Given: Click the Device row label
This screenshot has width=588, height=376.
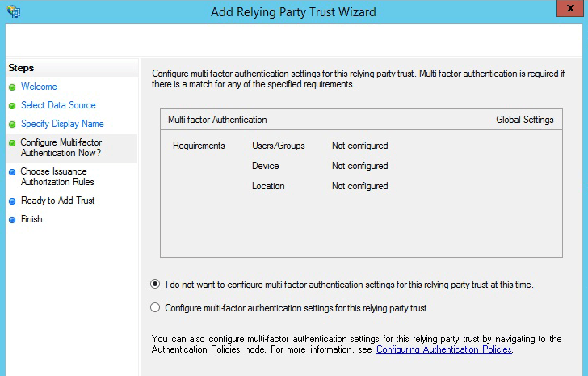Looking at the screenshot, I should click(x=265, y=166).
